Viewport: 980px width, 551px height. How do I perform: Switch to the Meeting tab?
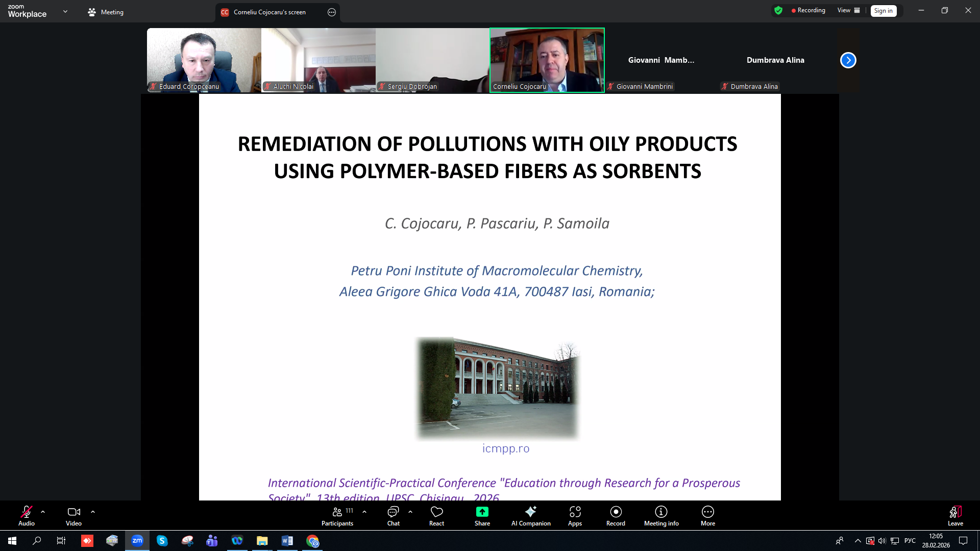(x=106, y=12)
